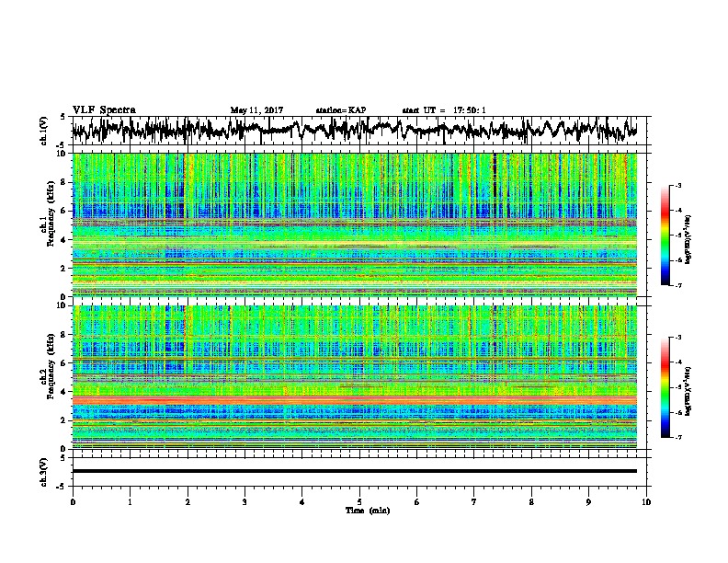Click the red 3.5 kHz band in ch.2 spectrogram
The height and width of the screenshot is (563, 728).
click(x=355, y=400)
